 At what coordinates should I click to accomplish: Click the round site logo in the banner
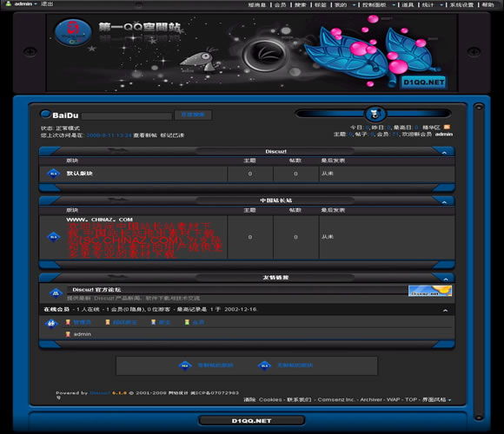73,32
